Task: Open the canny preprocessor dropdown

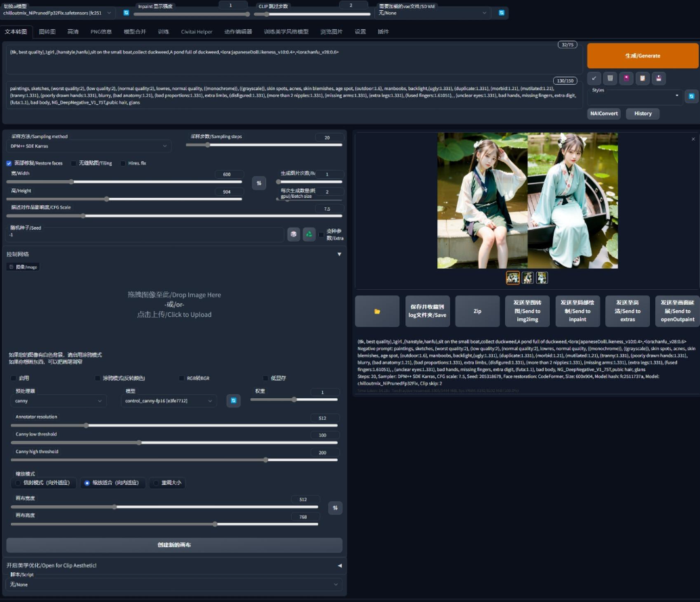Action: pos(60,401)
